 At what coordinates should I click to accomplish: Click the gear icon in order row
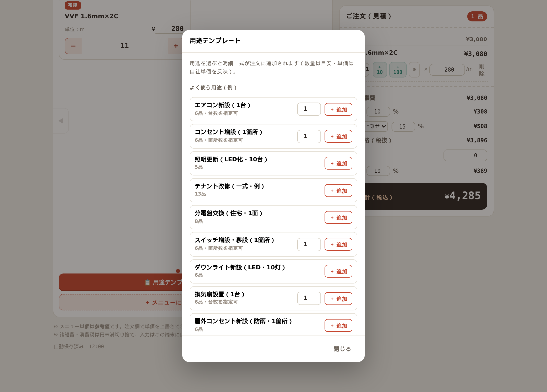point(414,70)
